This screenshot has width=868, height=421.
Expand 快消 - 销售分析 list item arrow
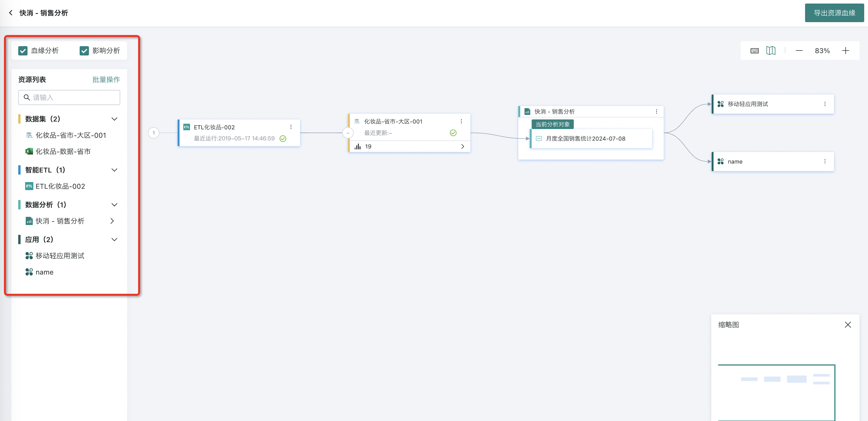(x=112, y=221)
